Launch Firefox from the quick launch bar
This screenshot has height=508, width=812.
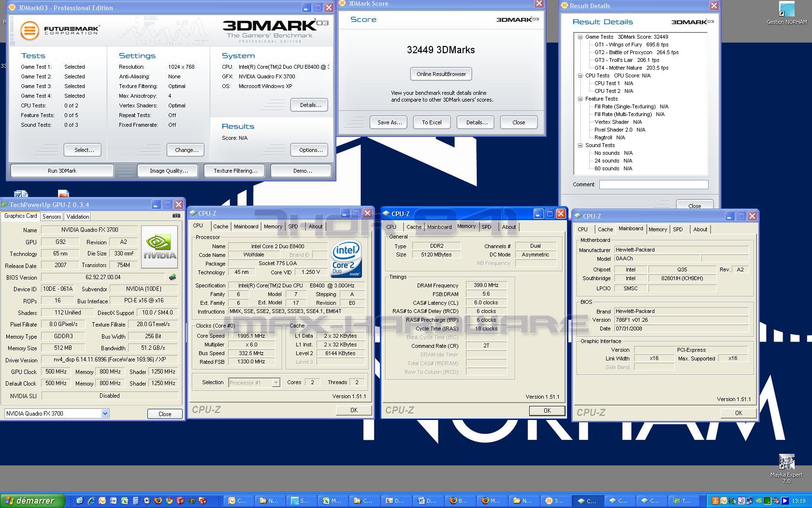pyautogui.click(x=158, y=501)
